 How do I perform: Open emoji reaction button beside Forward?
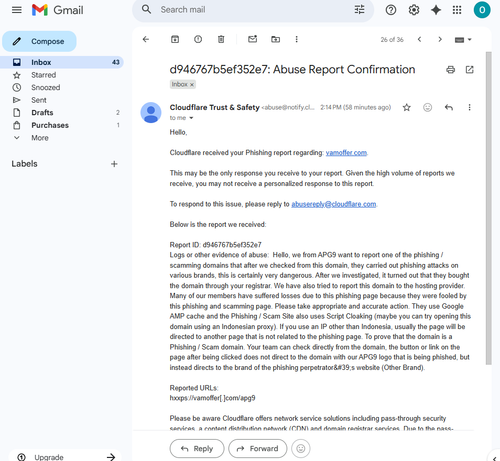point(301,449)
